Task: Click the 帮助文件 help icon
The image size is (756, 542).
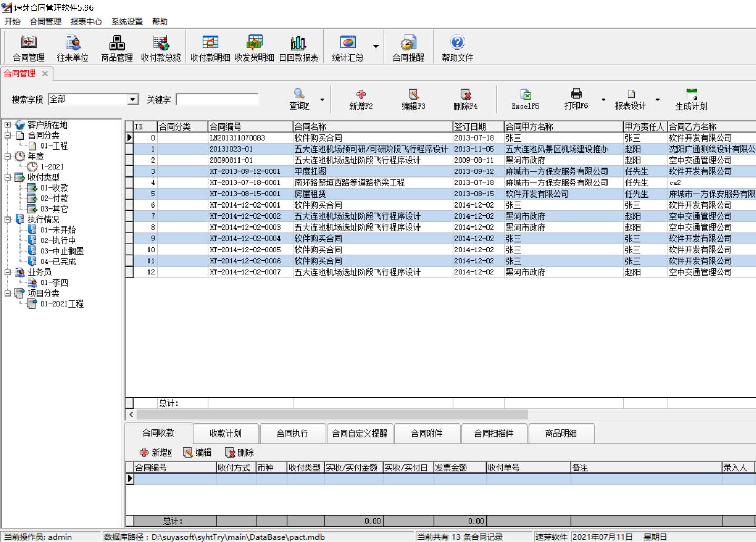Action: coord(457,48)
